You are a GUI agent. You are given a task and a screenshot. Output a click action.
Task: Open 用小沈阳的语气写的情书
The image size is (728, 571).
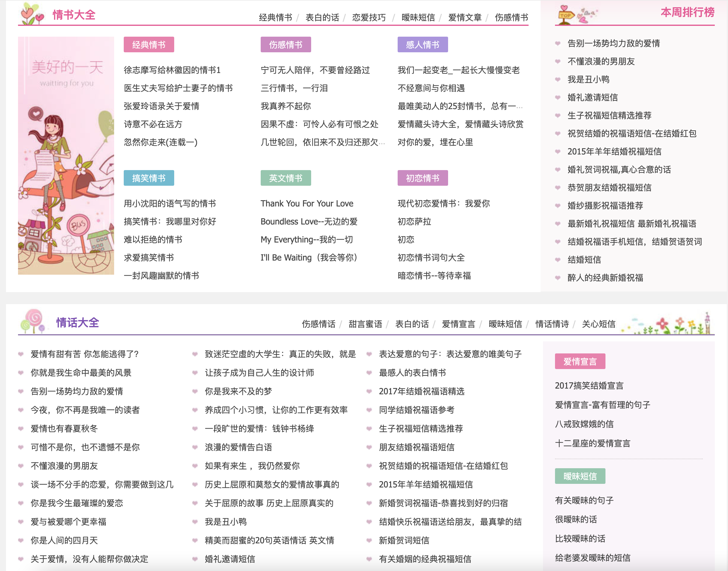[x=170, y=203]
